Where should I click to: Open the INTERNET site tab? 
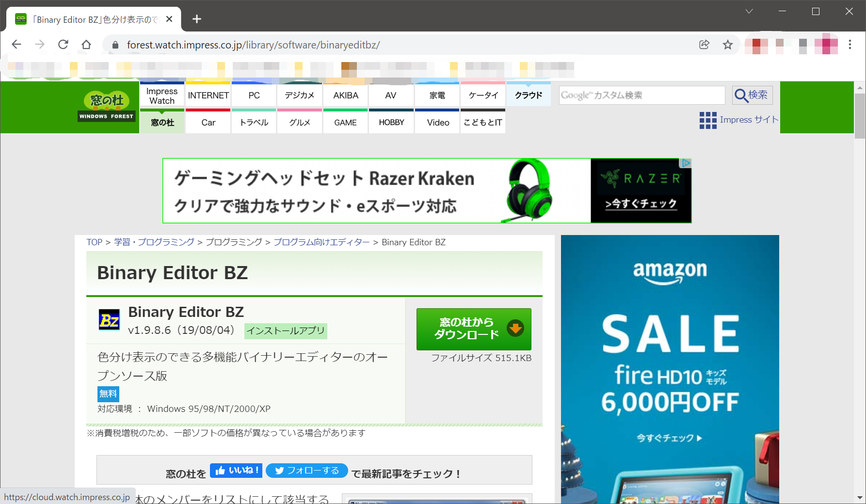(x=208, y=95)
